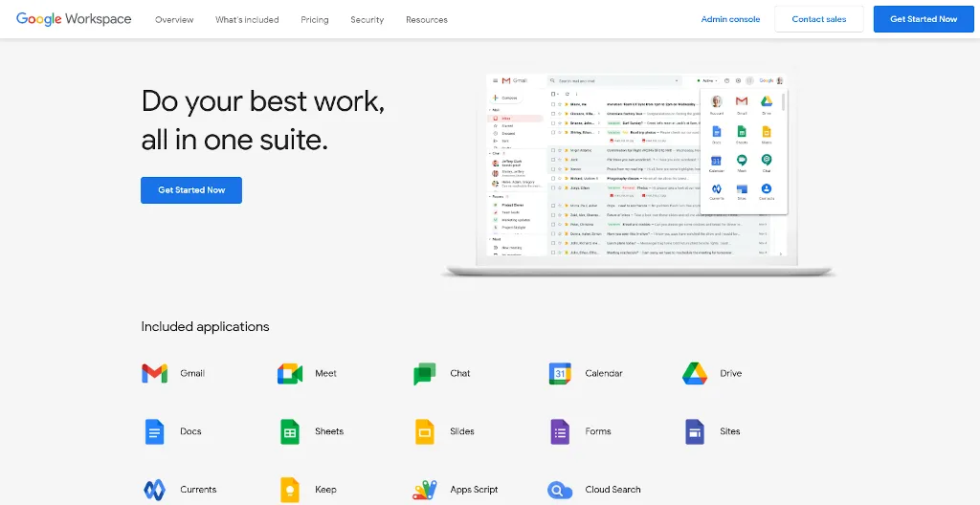Click the Docs icon in laptop mockup app grid
Viewport: 980px width, 505px height.
point(717,131)
